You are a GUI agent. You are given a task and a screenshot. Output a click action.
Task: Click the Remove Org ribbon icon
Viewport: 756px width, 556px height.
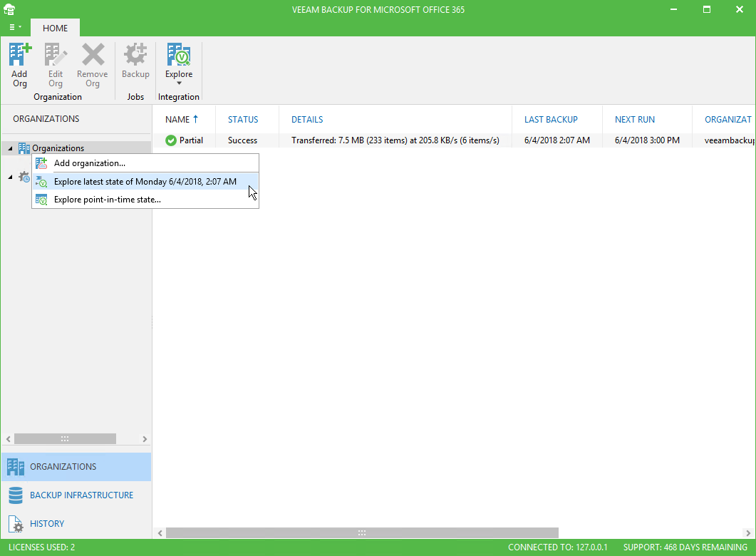[93, 54]
